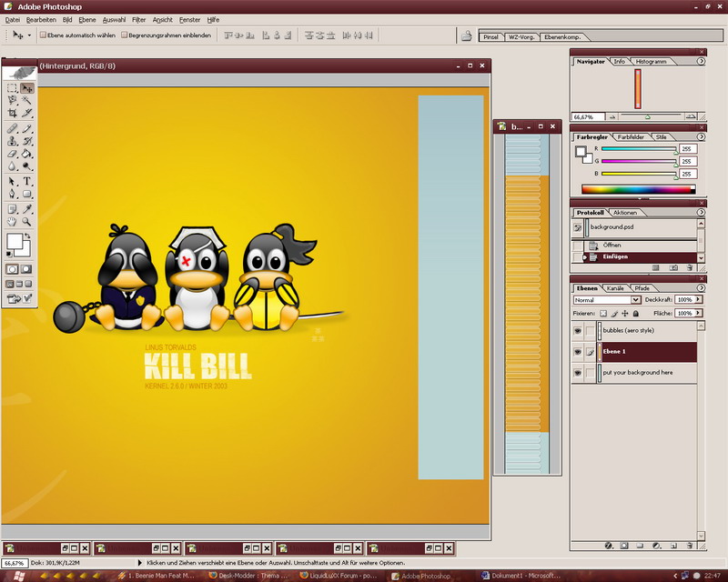
Task: Open the Bearbeiten menu
Action: (41, 20)
